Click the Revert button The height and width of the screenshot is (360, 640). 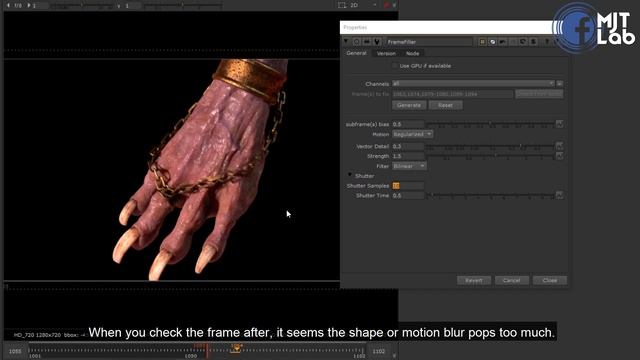[473, 280]
